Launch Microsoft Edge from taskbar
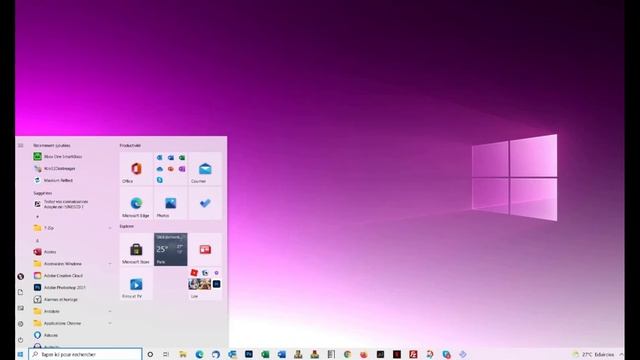 point(199,354)
